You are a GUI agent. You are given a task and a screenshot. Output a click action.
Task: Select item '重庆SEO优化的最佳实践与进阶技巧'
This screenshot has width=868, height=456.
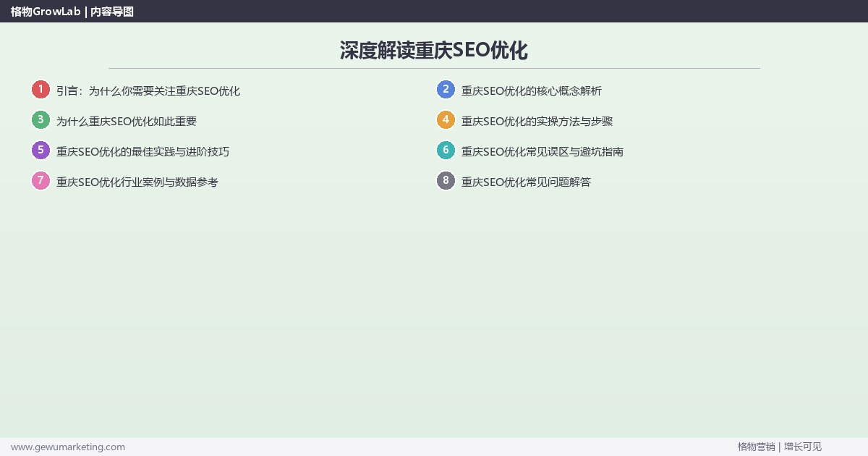coord(143,152)
